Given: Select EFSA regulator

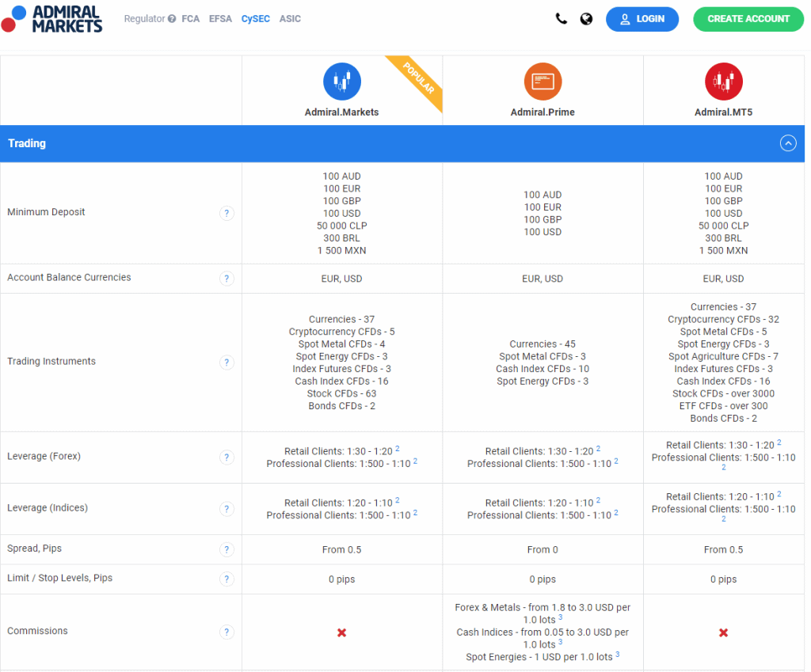Looking at the screenshot, I should pos(220,19).
